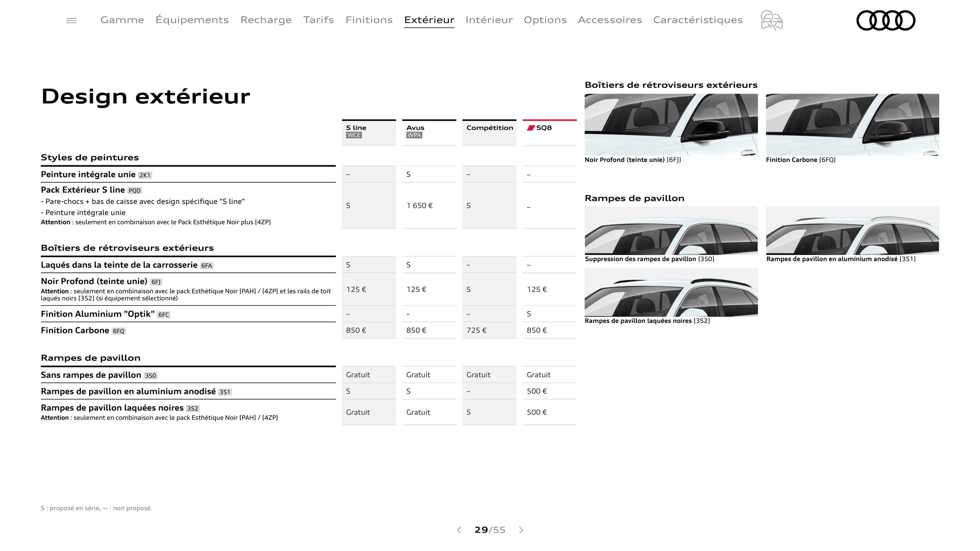This screenshot has height=551, width=980.
Task: Click the Suppression des rampes image
Action: (x=671, y=231)
